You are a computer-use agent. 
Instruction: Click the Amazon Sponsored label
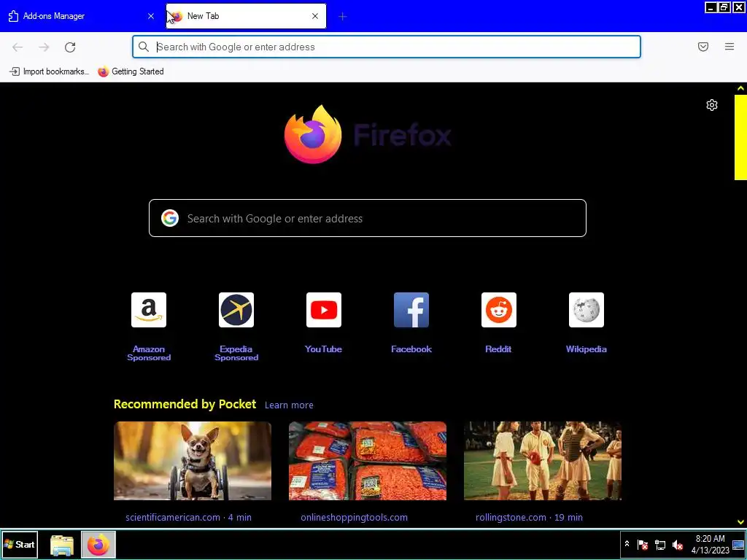(x=149, y=354)
